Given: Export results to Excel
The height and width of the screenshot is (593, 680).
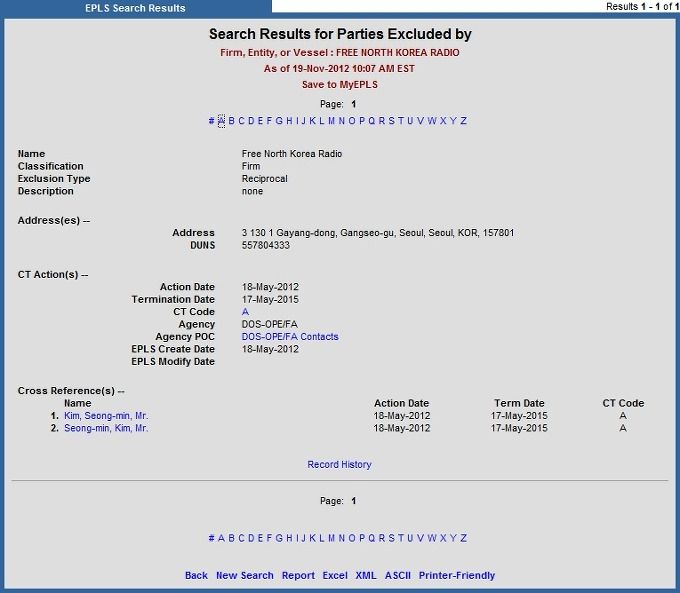Looking at the screenshot, I should point(335,576).
